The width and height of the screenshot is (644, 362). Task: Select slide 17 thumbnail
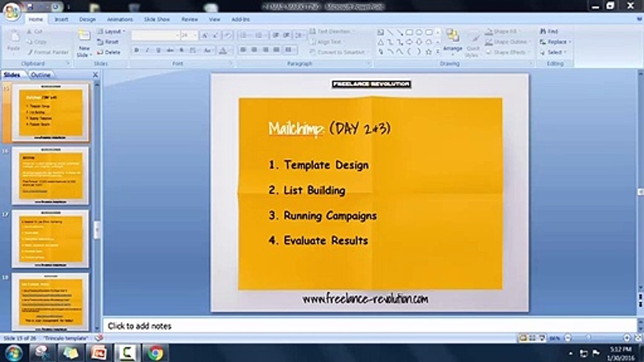click(50, 239)
